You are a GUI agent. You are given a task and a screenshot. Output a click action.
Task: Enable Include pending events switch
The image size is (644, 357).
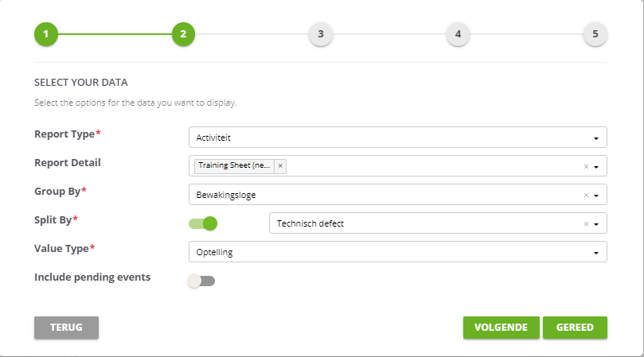click(x=201, y=281)
